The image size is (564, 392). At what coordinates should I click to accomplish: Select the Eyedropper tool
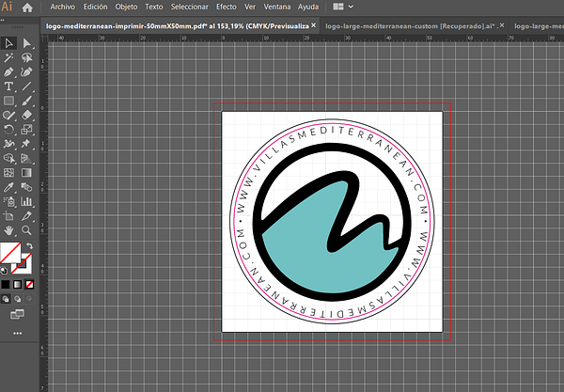(8, 187)
